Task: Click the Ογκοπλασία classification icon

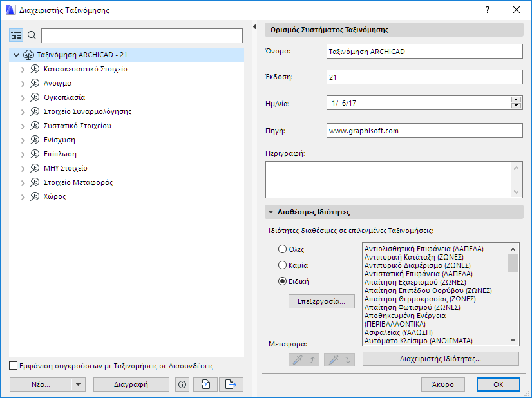Action: click(35, 97)
